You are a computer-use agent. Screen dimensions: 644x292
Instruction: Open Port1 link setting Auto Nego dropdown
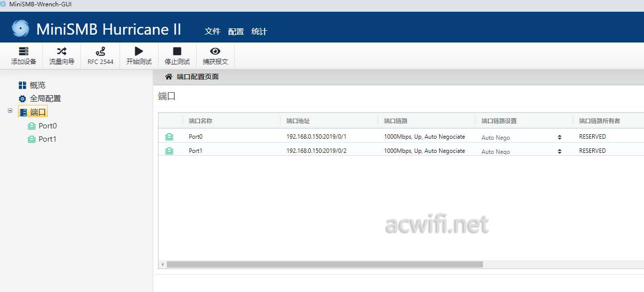coord(522,151)
